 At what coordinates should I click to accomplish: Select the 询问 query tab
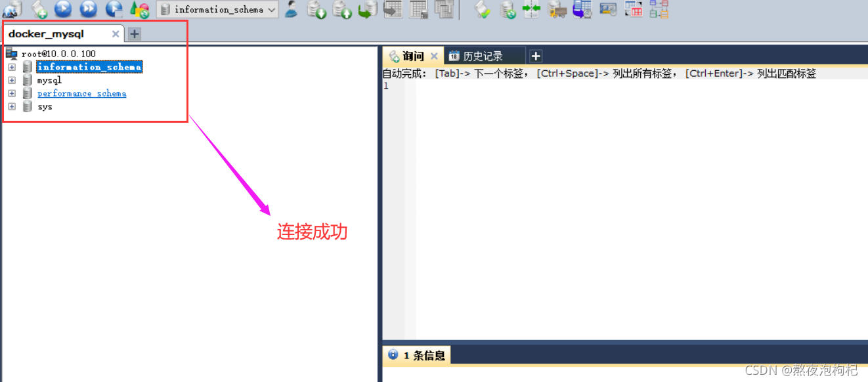(x=411, y=55)
